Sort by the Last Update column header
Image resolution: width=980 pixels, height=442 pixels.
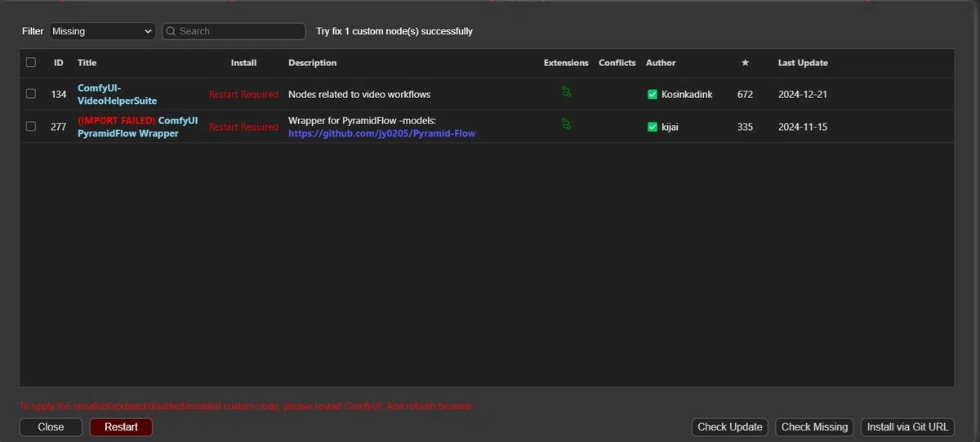(x=803, y=63)
